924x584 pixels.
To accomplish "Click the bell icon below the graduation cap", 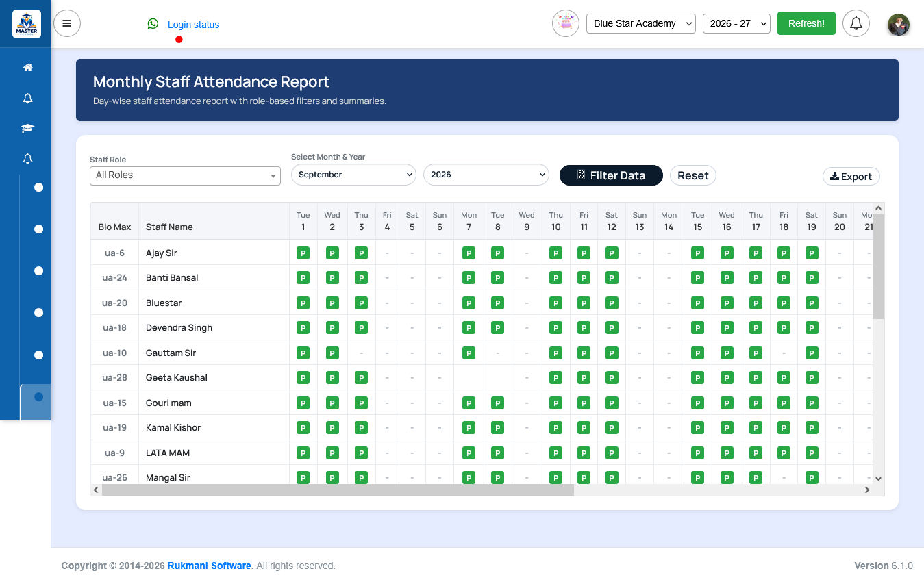I will 27,159.
